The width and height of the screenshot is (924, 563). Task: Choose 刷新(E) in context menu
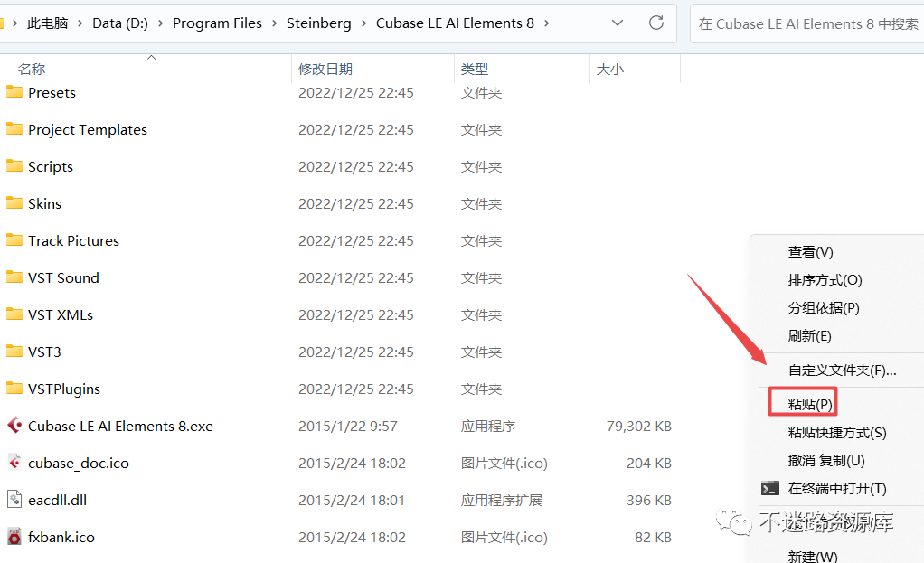(x=810, y=336)
